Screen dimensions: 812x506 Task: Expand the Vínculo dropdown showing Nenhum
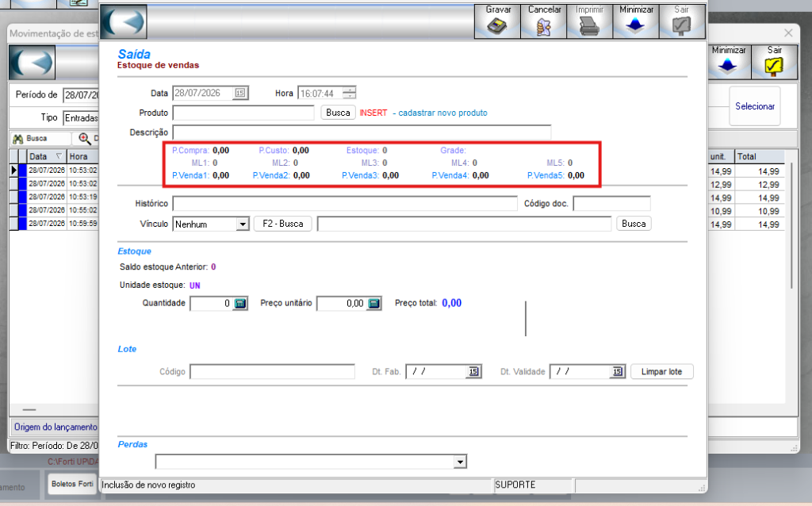point(243,224)
